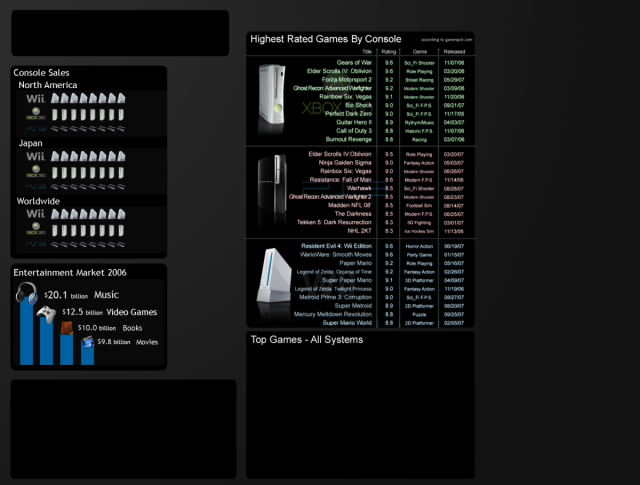
Task: Click the blue Books bar
Action: pyautogui.click(x=67, y=349)
